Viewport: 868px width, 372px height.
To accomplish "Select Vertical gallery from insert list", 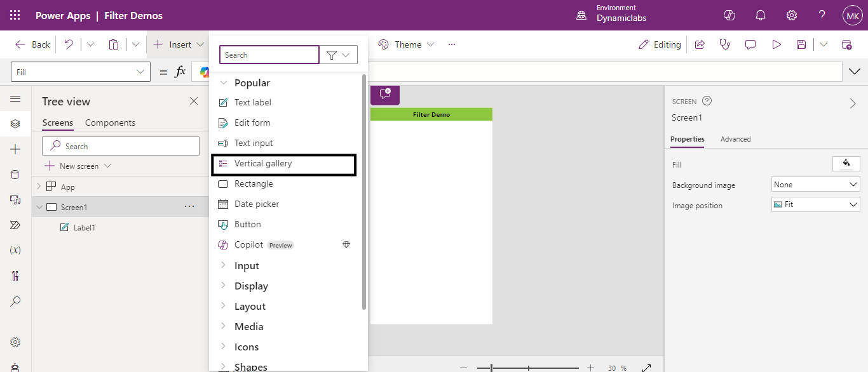I will click(x=263, y=164).
